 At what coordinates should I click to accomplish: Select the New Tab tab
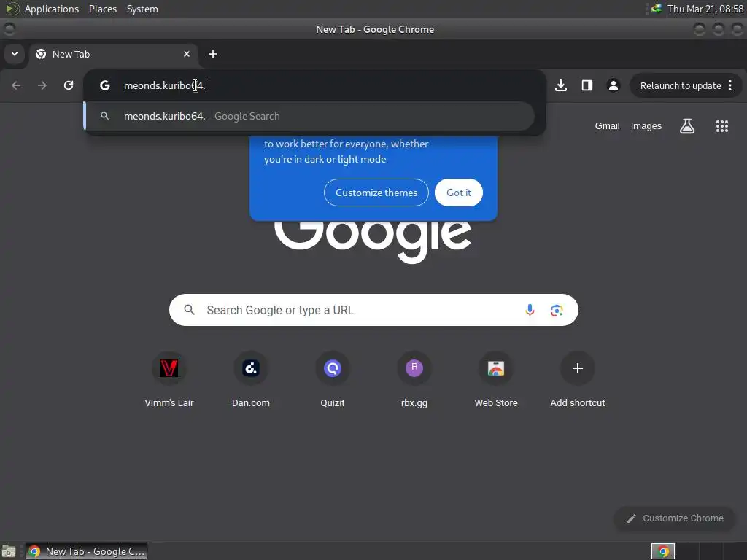[113, 54]
